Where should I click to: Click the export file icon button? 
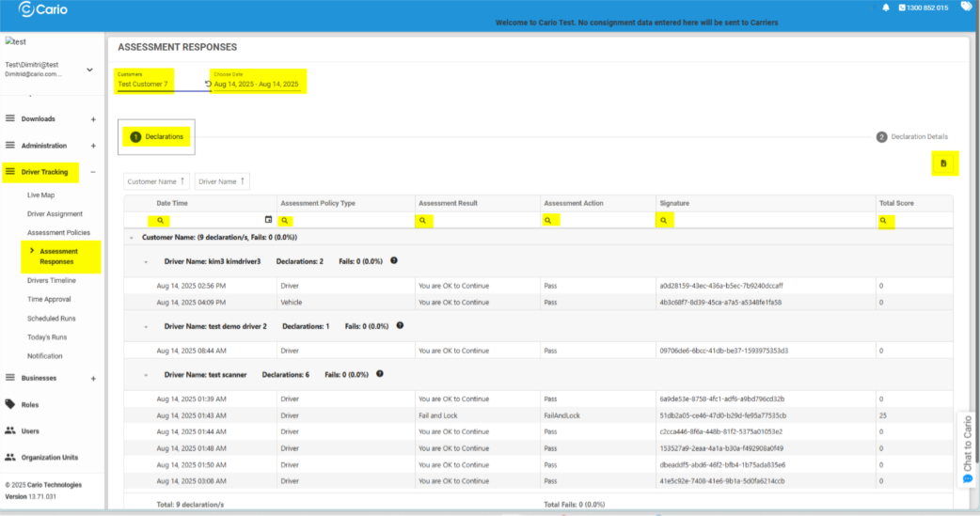(x=943, y=164)
